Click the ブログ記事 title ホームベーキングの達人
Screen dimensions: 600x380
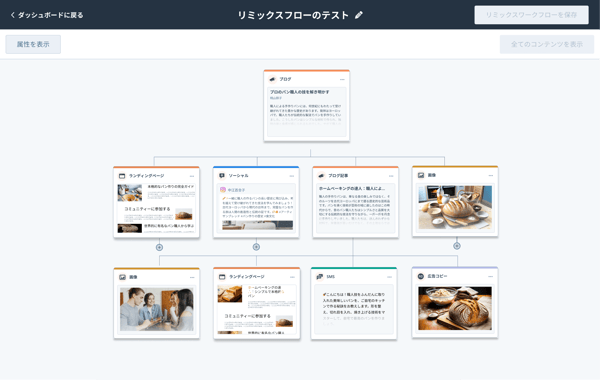352,188
